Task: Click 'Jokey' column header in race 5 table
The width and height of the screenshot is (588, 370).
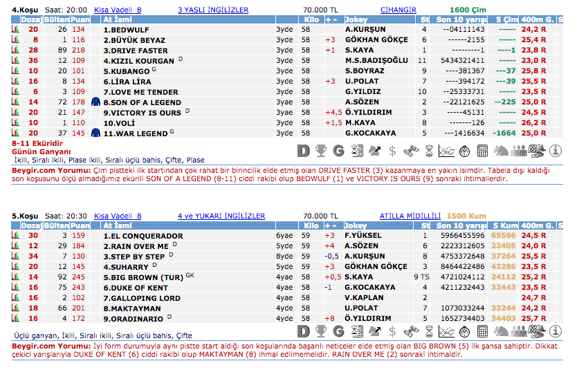Action: (356, 225)
